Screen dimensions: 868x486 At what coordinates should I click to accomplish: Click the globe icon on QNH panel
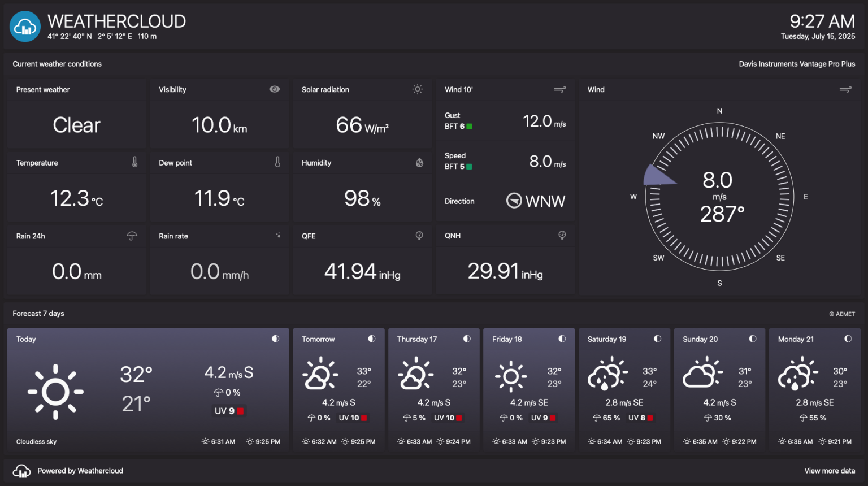click(x=562, y=235)
